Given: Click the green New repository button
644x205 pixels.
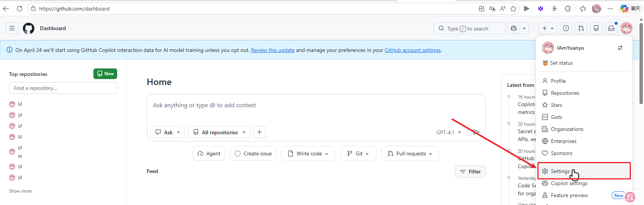Looking at the screenshot, I should 105,74.
